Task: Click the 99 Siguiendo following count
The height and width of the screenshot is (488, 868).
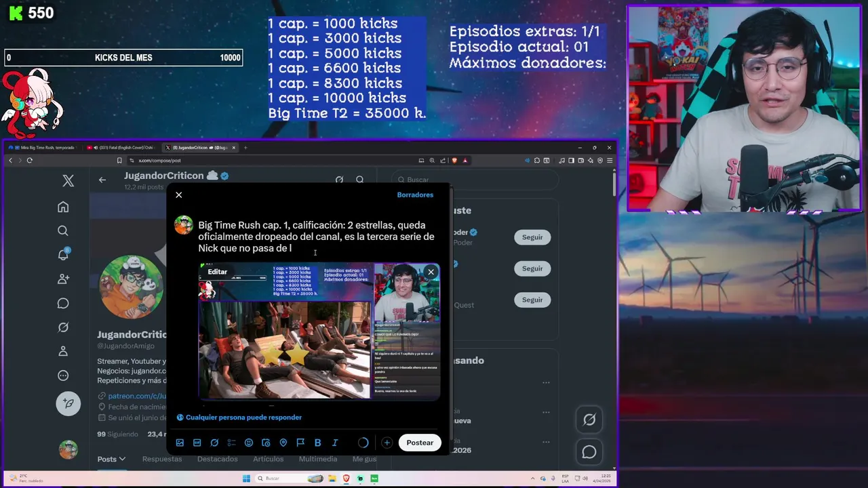Action: click(x=117, y=434)
